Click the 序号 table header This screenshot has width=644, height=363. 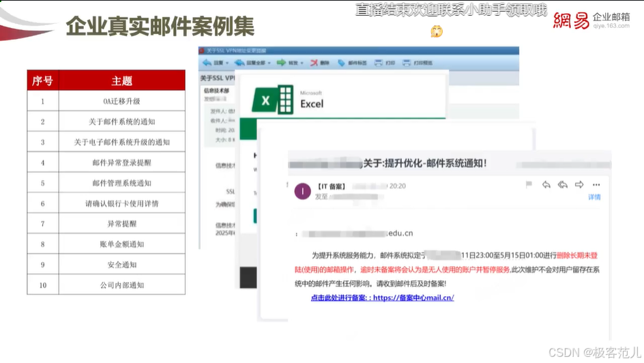pyautogui.click(x=43, y=81)
